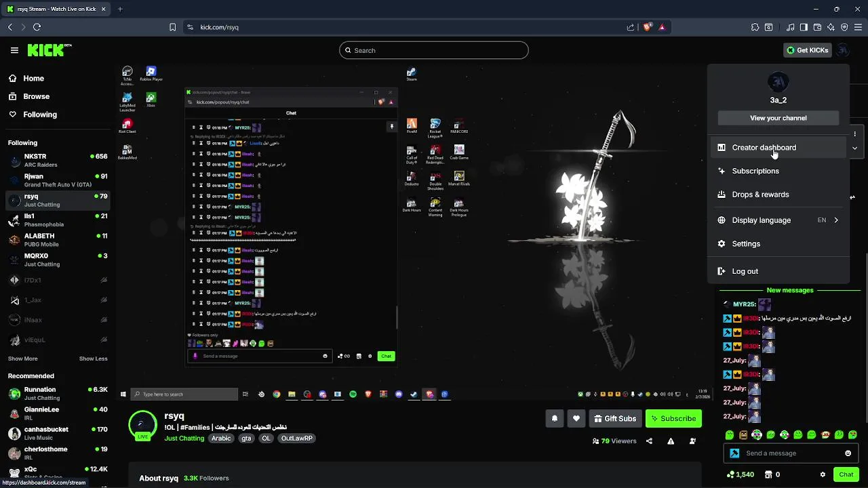Focus the Search field
This screenshot has width=868, height=488.
tap(434, 50)
